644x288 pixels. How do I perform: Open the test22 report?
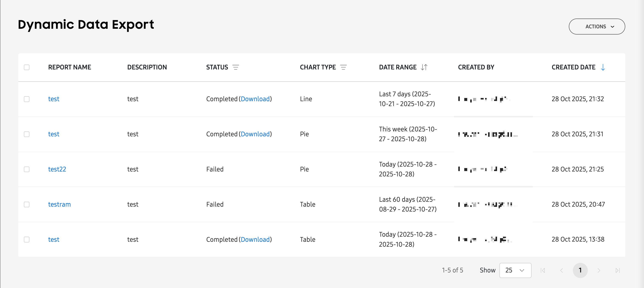[x=57, y=169]
